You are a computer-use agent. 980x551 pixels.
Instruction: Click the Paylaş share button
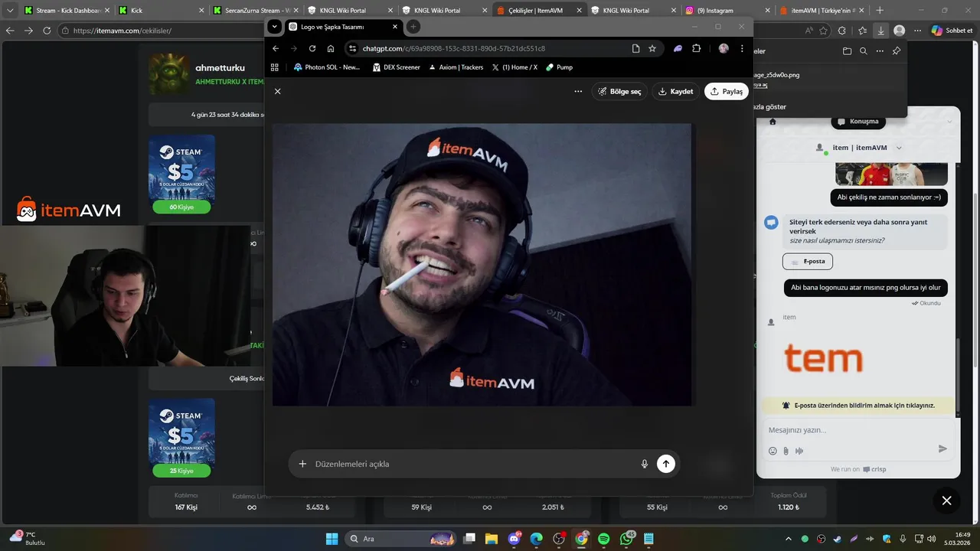point(727,91)
